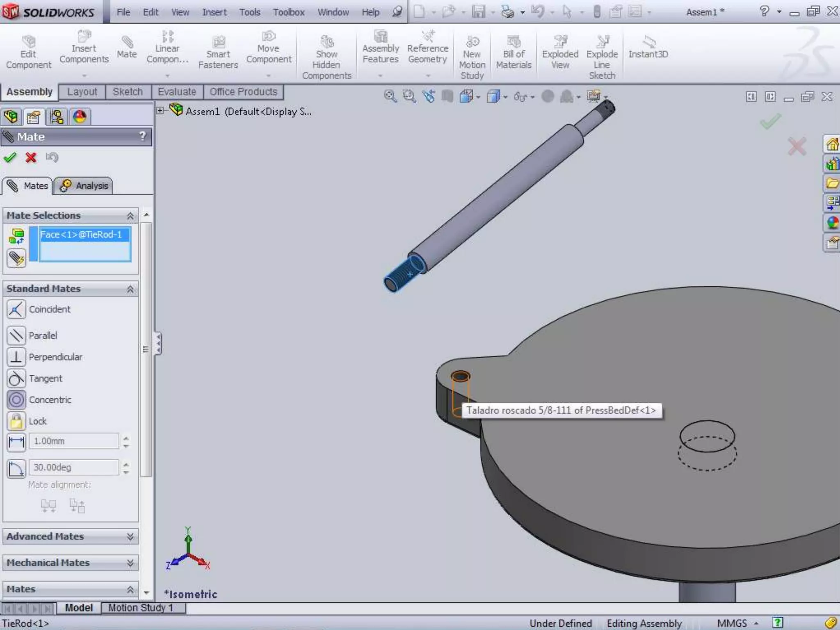Toggle the Lock mate option

coord(16,421)
